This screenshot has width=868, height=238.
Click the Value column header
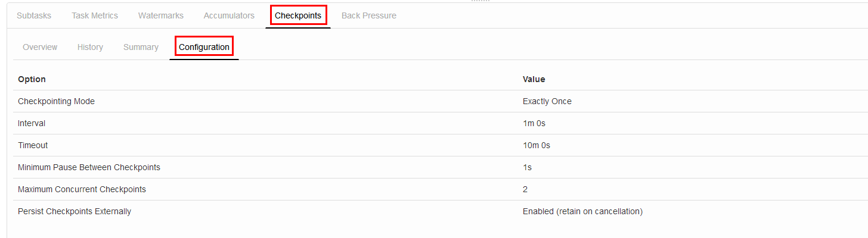coord(534,79)
